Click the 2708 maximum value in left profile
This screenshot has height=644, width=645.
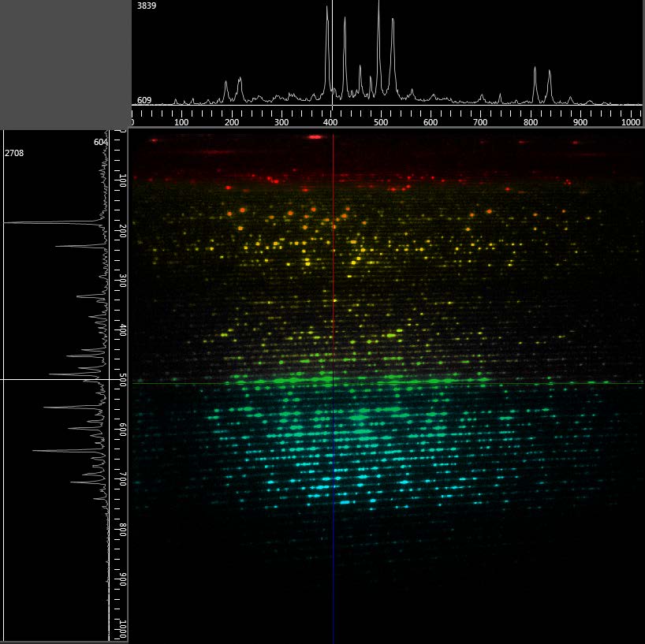point(14,153)
